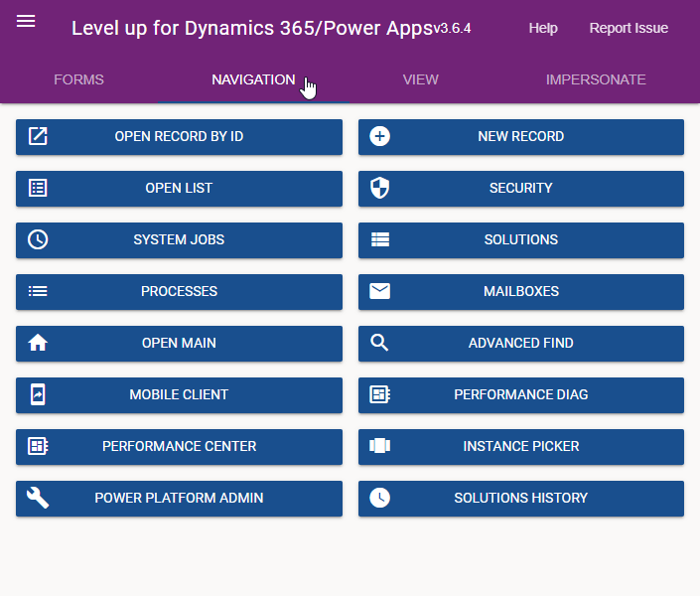Go to the Impersonate tab
This screenshot has width=700, height=596.
pos(596,79)
